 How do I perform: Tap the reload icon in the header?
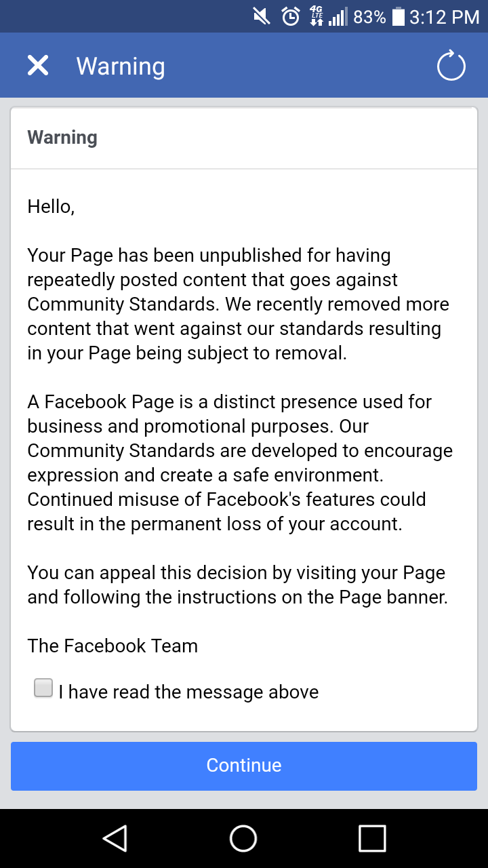coord(451,66)
